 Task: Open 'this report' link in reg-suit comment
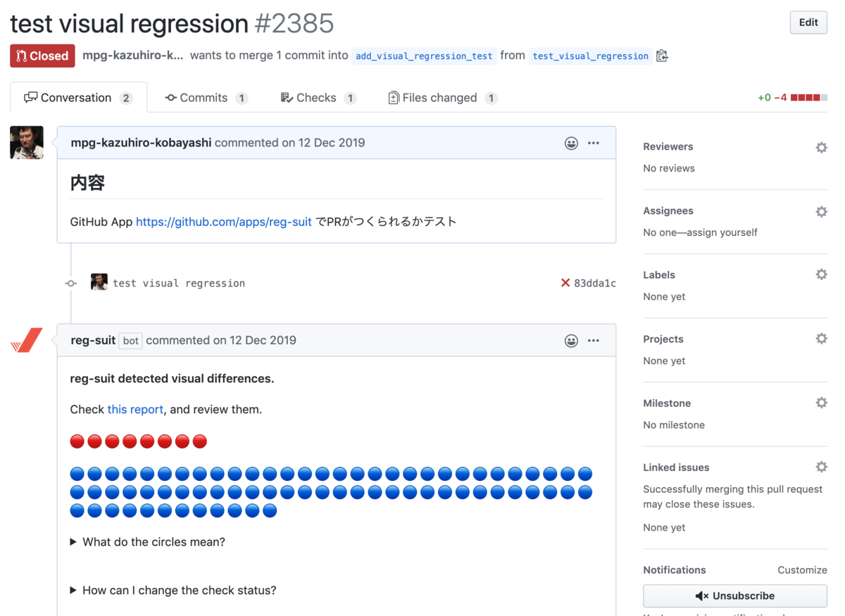(135, 409)
